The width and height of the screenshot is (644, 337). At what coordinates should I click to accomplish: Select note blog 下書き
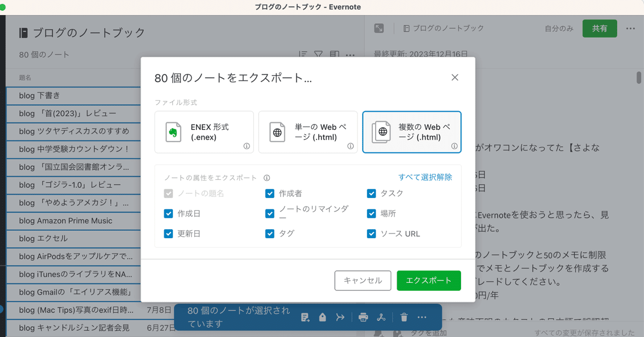pos(74,96)
